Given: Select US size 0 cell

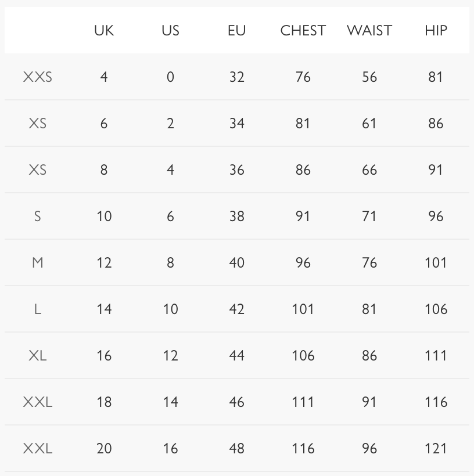Looking at the screenshot, I should pos(170,77).
